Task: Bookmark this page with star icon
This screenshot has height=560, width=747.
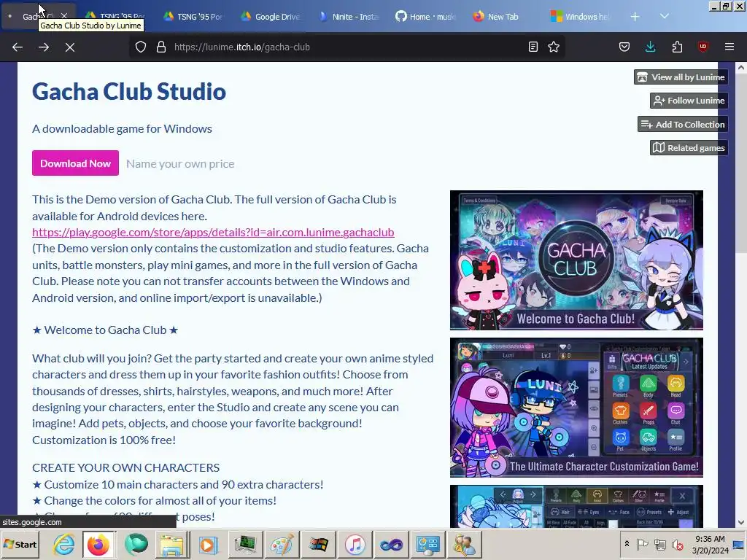Action: 554,47
